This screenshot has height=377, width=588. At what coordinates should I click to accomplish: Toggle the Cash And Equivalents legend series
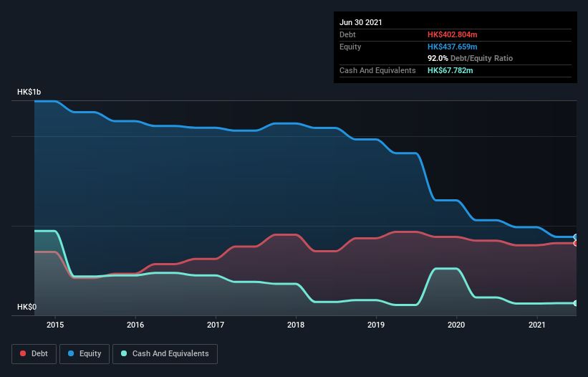tap(165, 354)
